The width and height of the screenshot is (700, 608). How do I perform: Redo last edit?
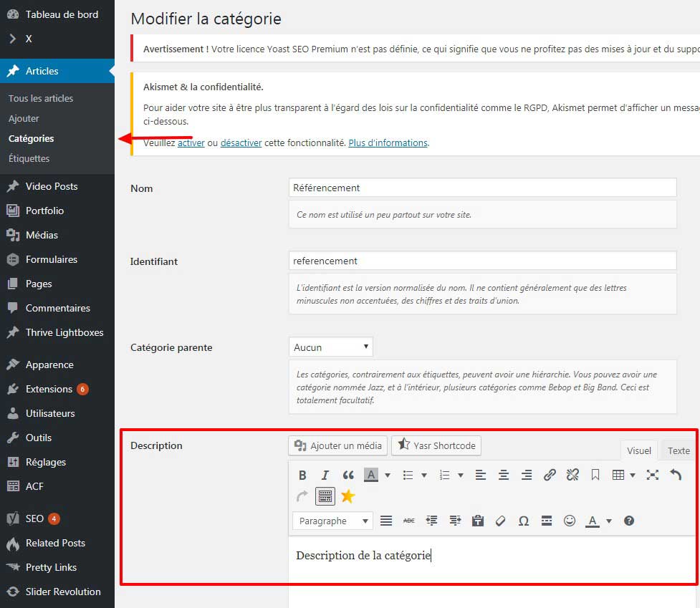tap(302, 496)
